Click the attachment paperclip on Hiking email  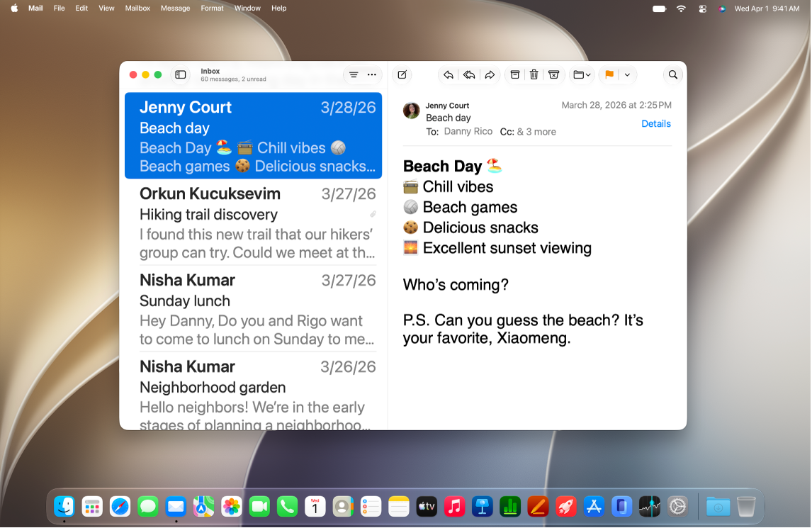click(x=373, y=214)
